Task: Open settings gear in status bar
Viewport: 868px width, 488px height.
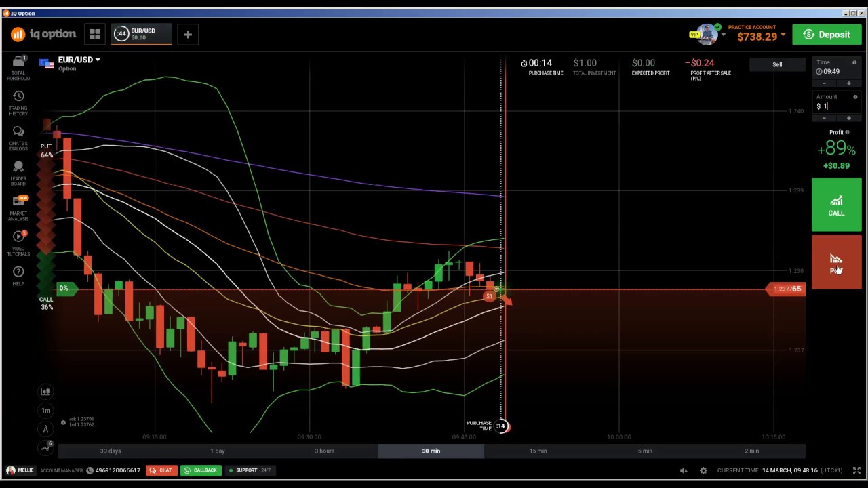Action: [x=703, y=470]
